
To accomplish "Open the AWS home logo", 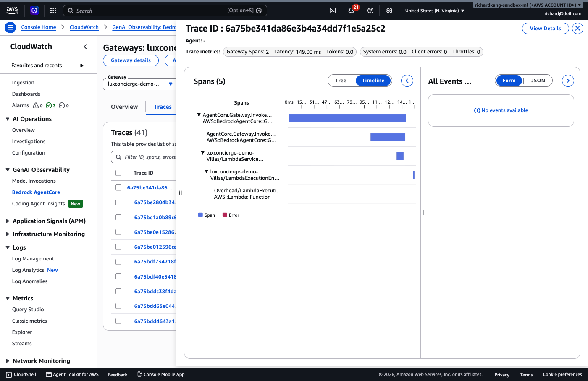I will pyautogui.click(x=12, y=10).
